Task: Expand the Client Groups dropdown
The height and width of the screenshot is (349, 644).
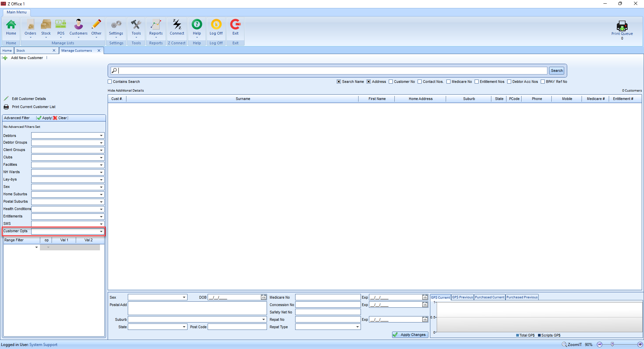Action: coord(101,150)
